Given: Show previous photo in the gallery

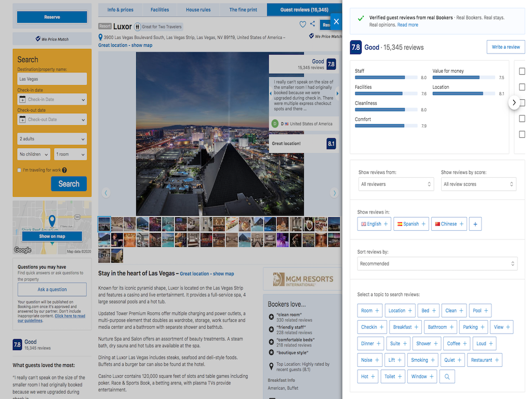Looking at the screenshot, I should (106, 193).
